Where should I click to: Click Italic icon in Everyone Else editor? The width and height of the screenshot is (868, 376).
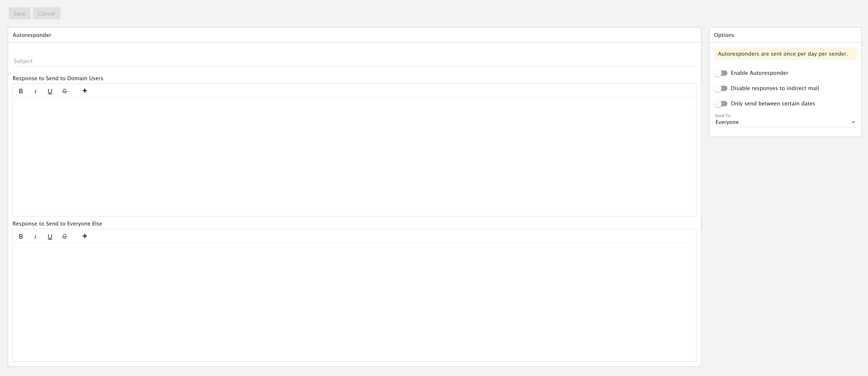click(x=35, y=236)
